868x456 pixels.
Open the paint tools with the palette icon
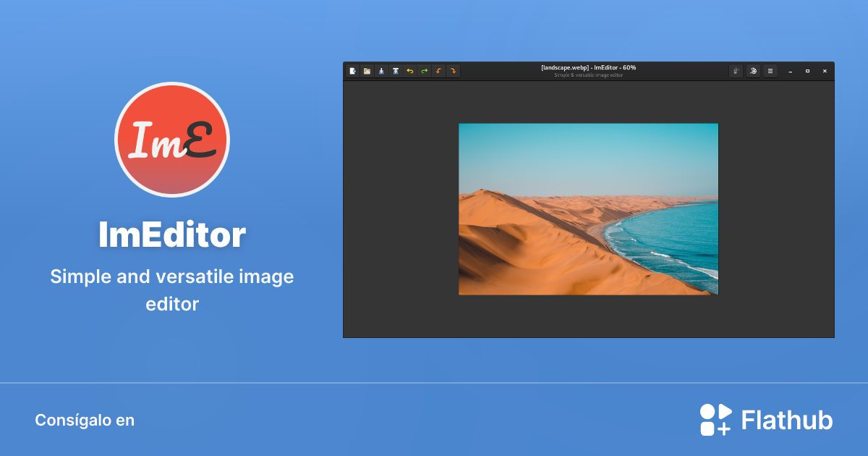click(x=753, y=71)
